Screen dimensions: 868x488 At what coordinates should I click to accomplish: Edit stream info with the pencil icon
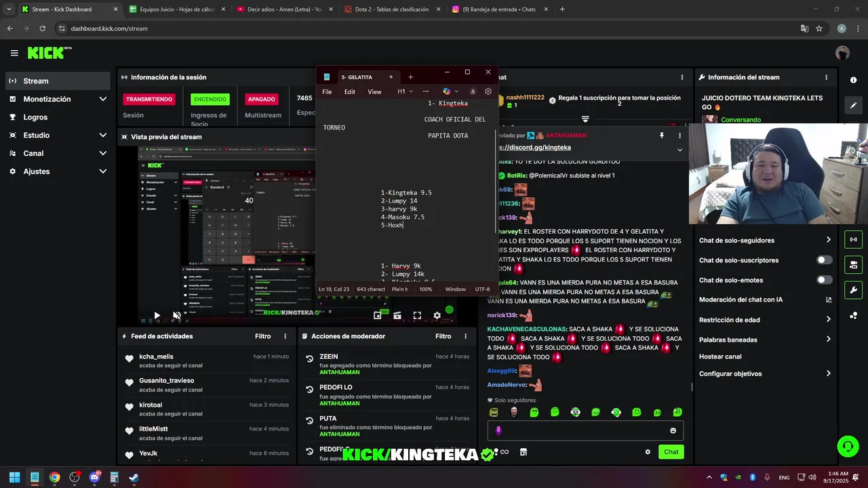pos(853,105)
